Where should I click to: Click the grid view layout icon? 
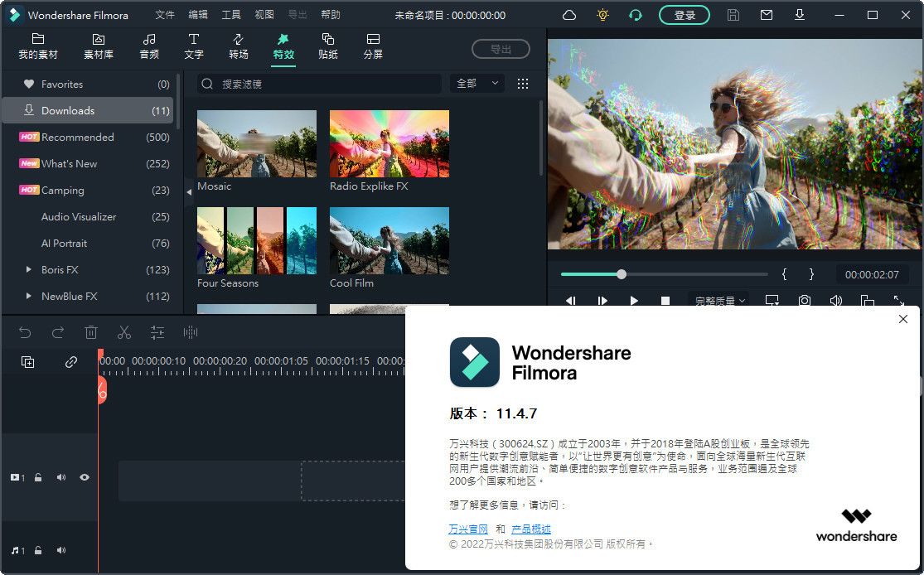(x=523, y=84)
